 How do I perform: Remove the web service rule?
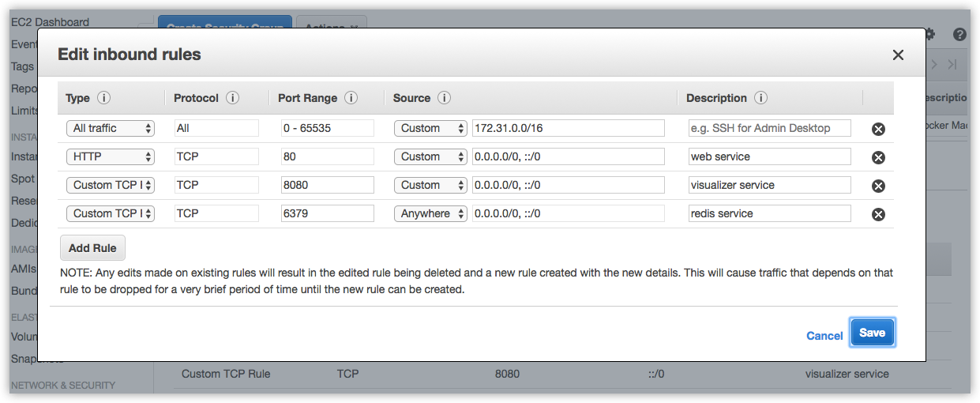[877, 157]
